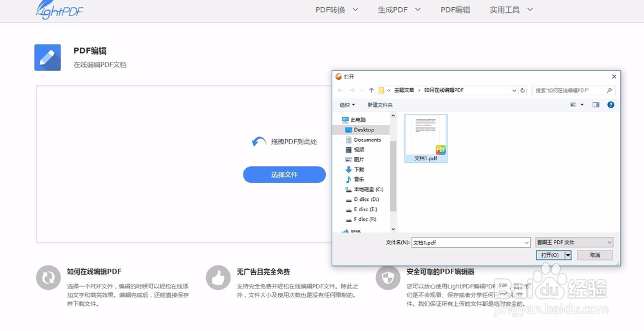Open the PDF编辑 nav item
Screen dimensions: 644x331
[455, 10]
